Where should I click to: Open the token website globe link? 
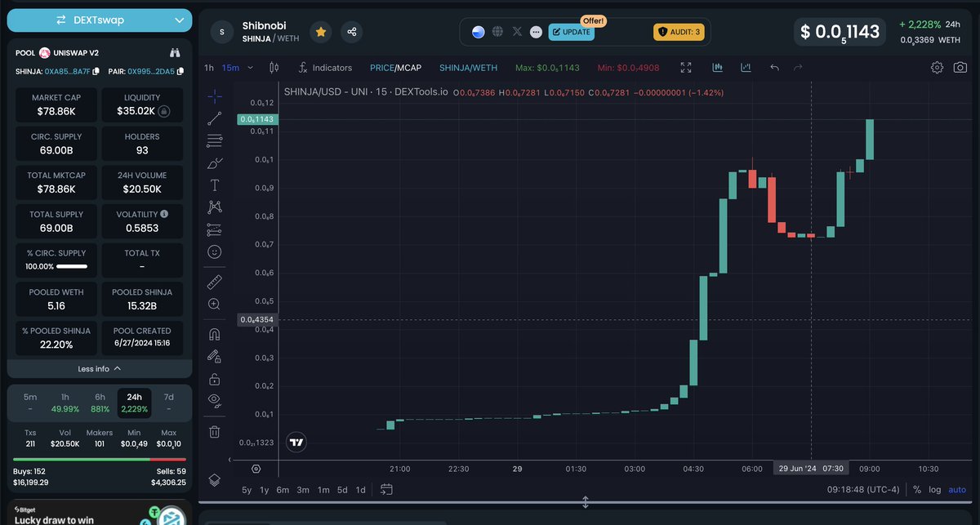pyautogui.click(x=498, y=32)
